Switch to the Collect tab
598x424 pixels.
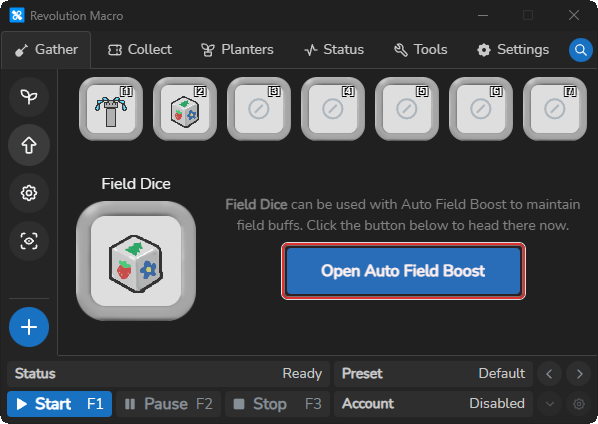pyautogui.click(x=140, y=50)
